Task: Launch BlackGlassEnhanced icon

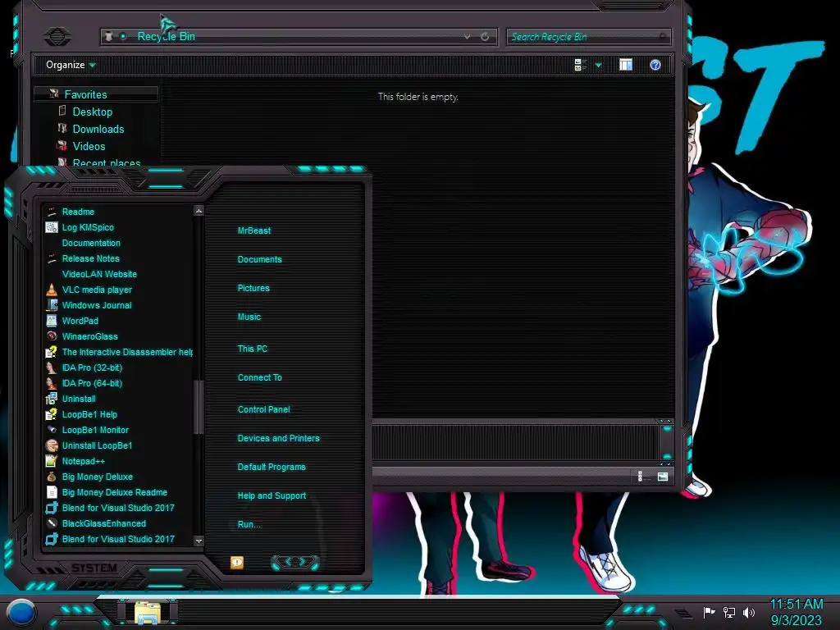Action: coord(52,523)
